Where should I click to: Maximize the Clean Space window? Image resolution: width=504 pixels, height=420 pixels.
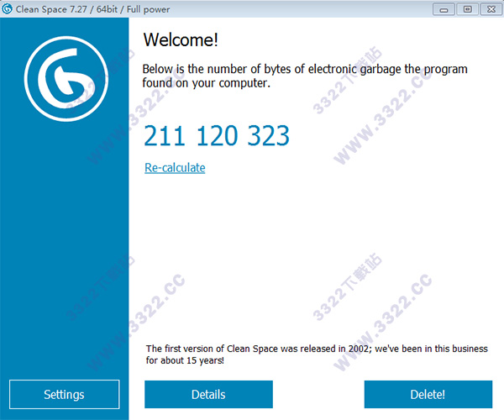pyautogui.click(x=468, y=9)
